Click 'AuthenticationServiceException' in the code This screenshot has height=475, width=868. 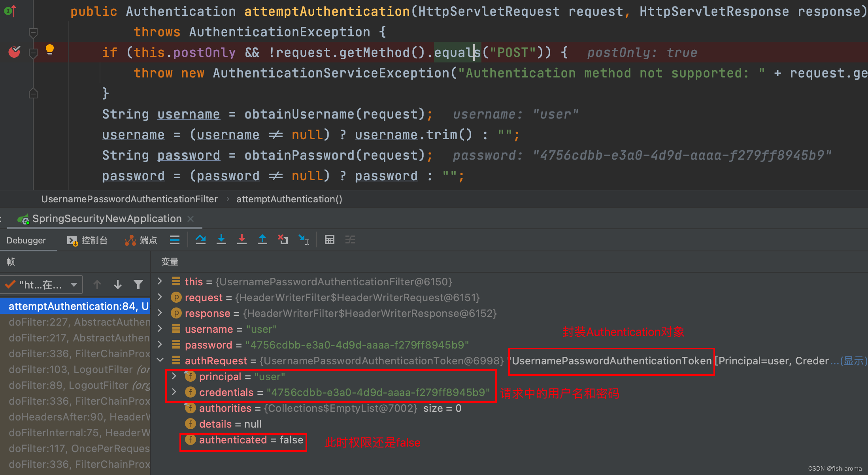click(x=331, y=73)
